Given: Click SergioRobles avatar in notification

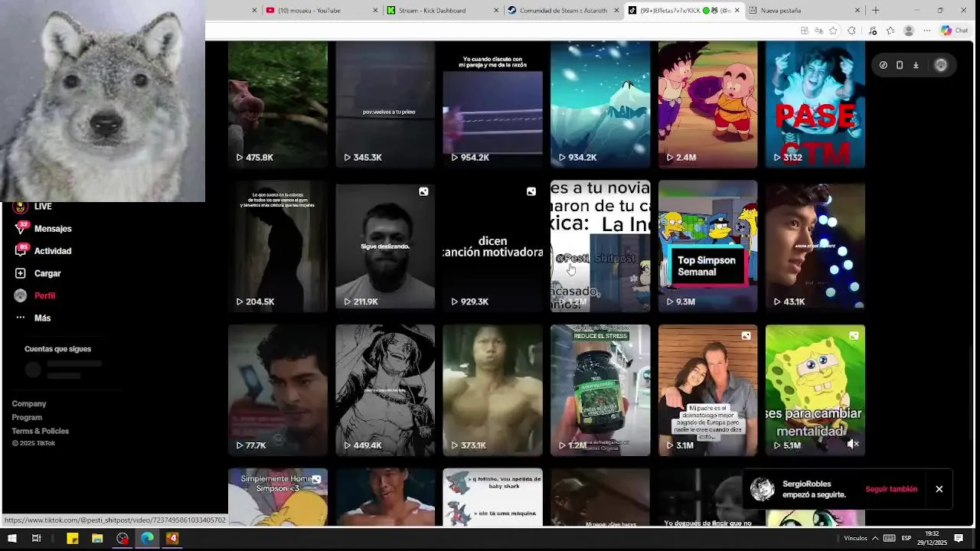Looking at the screenshot, I should [x=763, y=489].
